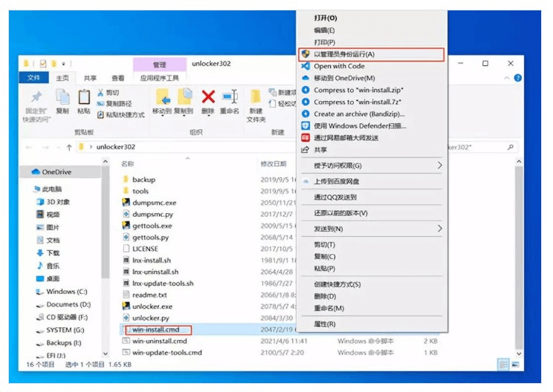Click the Paste clipboard icon

pos(84,97)
